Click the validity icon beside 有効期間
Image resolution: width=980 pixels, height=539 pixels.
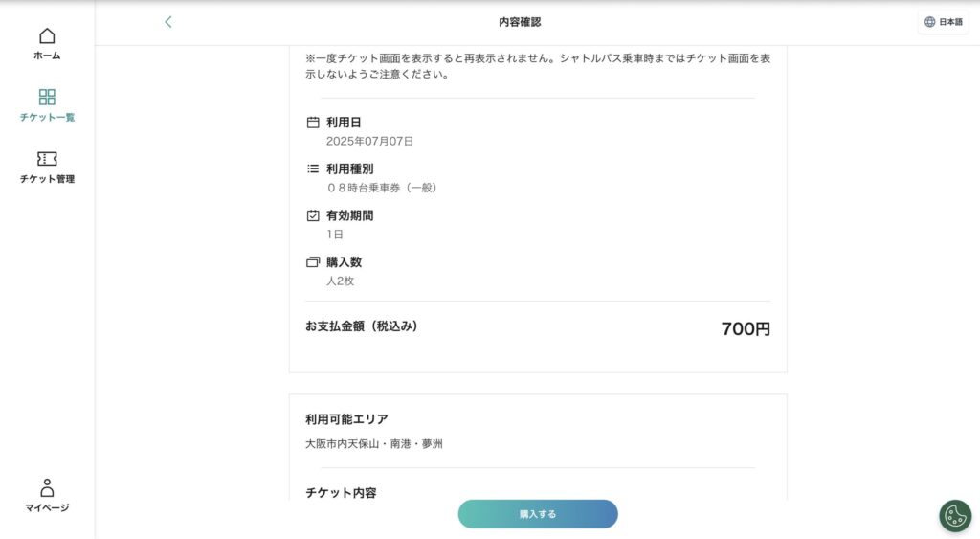312,215
